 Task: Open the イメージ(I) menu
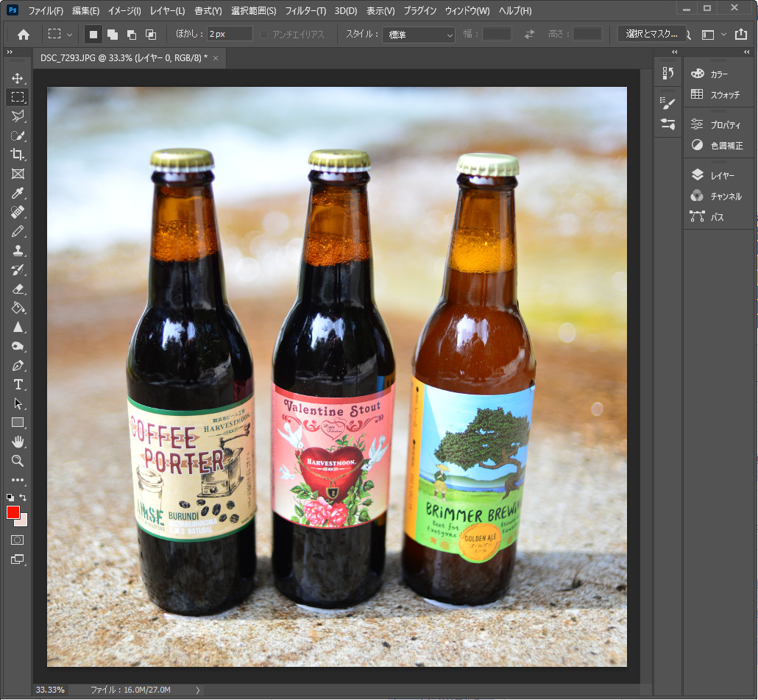tap(124, 10)
